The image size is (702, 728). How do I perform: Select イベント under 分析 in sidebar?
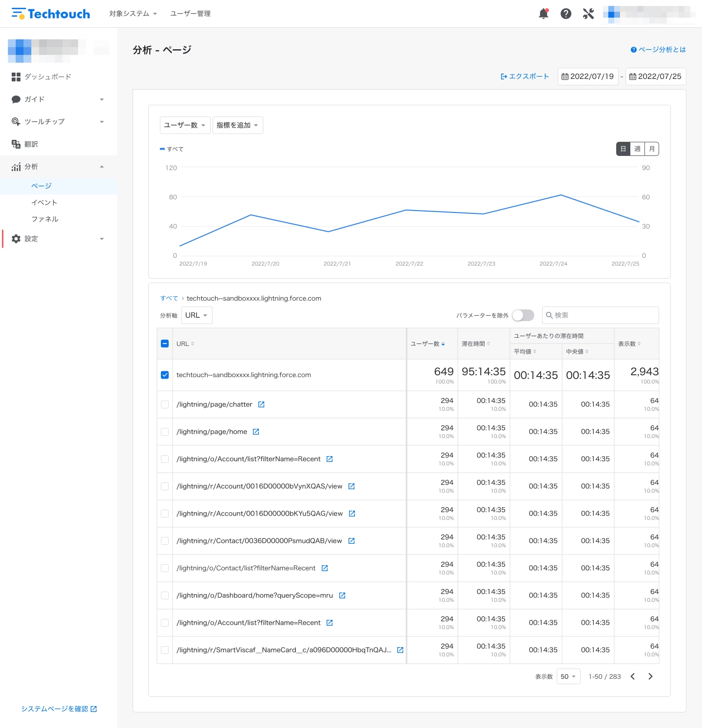pyautogui.click(x=44, y=202)
